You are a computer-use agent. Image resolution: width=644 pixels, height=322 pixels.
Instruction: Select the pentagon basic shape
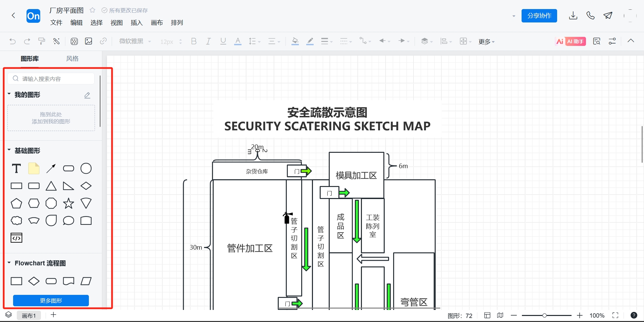point(16,203)
